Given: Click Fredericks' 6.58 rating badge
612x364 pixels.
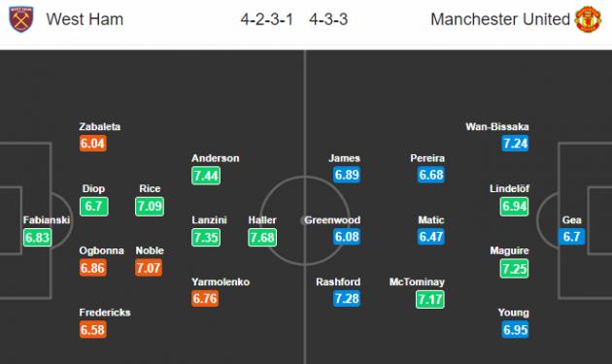Looking at the screenshot, I should tap(93, 330).
